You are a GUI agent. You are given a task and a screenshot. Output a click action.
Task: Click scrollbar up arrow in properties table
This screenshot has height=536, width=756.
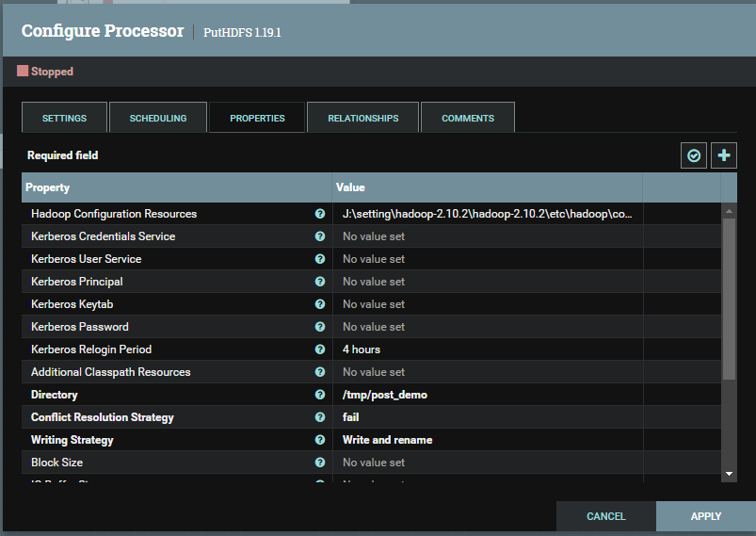(x=729, y=211)
